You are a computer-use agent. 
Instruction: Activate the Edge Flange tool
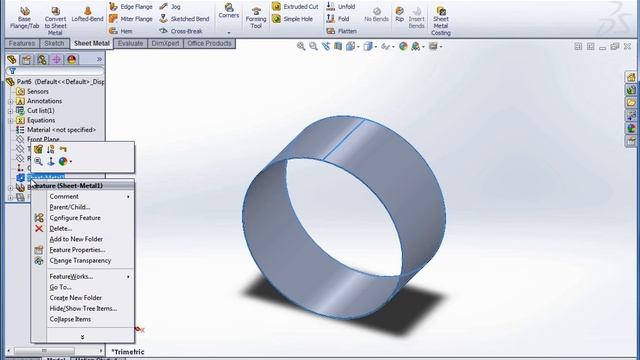(131, 7)
